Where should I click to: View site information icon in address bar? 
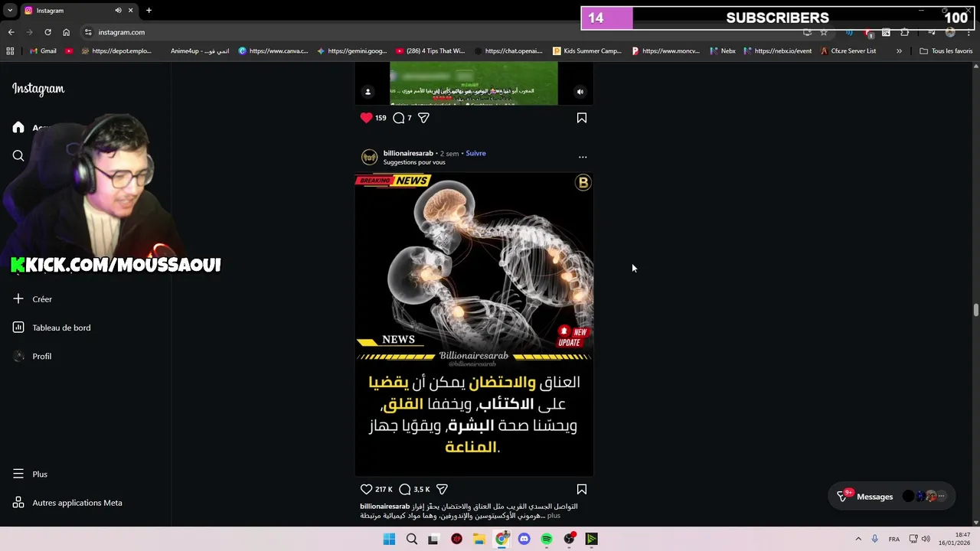[89, 32]
